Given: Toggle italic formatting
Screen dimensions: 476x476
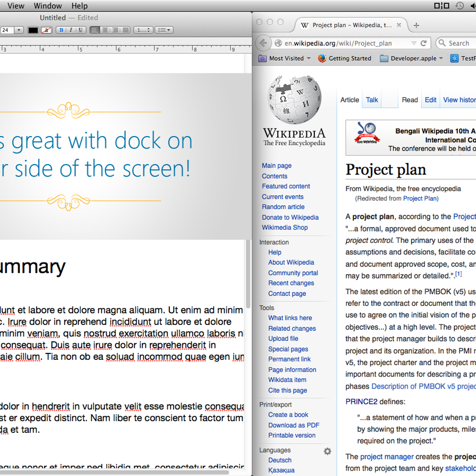Looking at the screenshot, I should pyautogui.click(x=71, y=30).
